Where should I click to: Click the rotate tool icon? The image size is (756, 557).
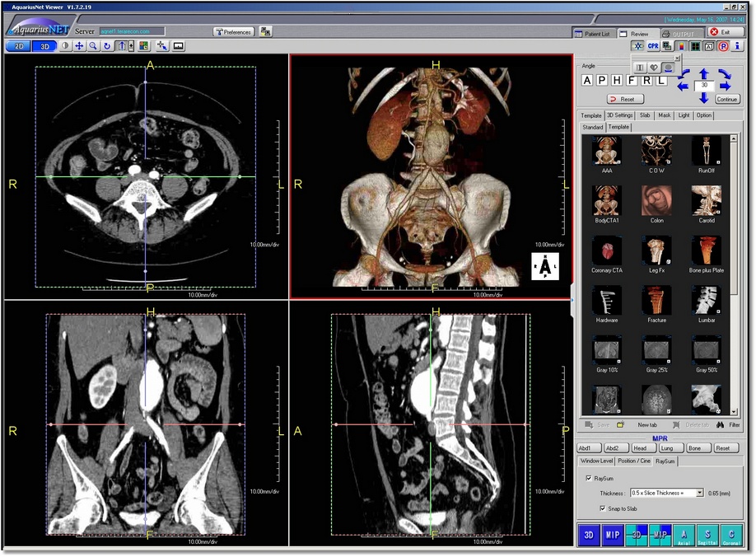(107, 46)
